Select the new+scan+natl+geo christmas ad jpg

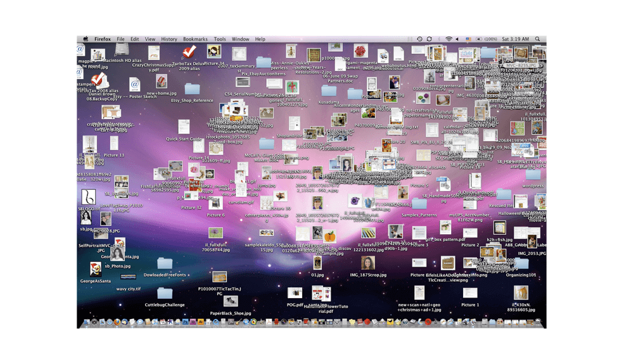[x=419, y=293]
